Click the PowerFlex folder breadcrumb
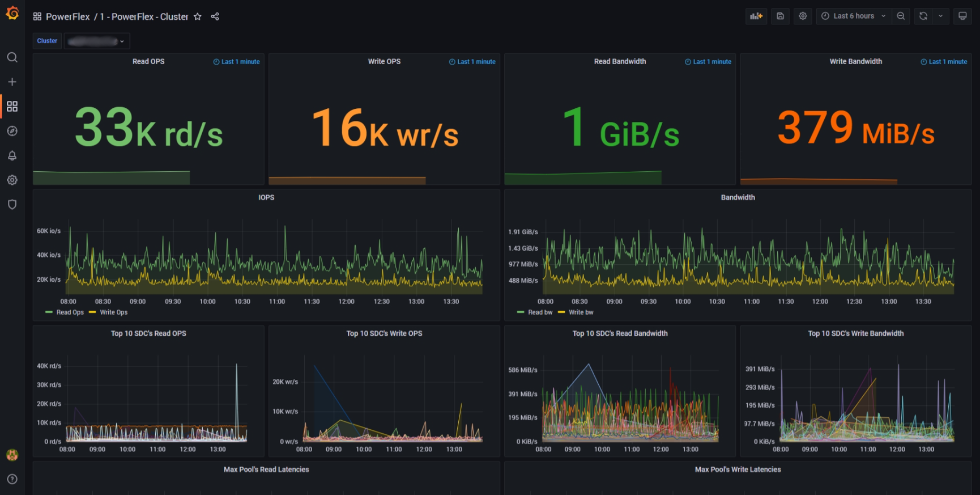Image resolution: width=980 pixels, height=495 pixels. coord(67,16)
